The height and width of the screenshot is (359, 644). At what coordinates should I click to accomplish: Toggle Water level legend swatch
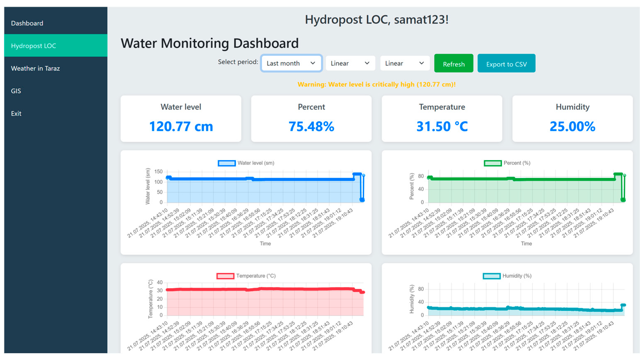[227, 163]
